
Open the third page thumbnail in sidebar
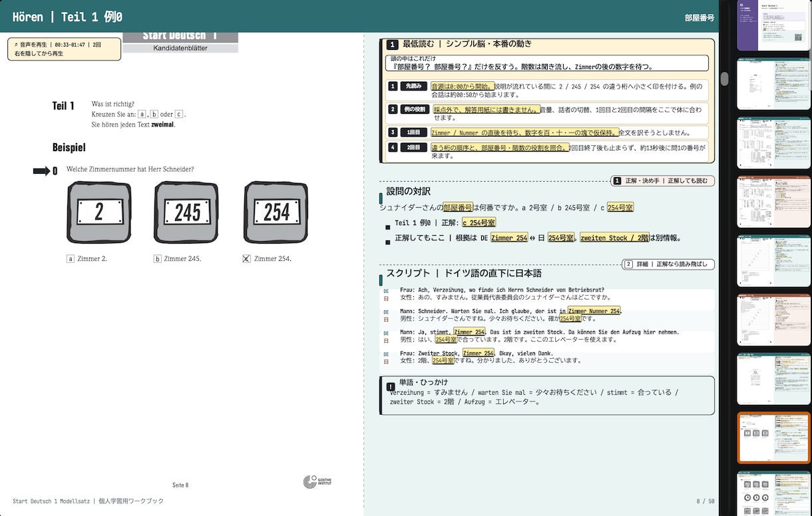tap(773, 143)
